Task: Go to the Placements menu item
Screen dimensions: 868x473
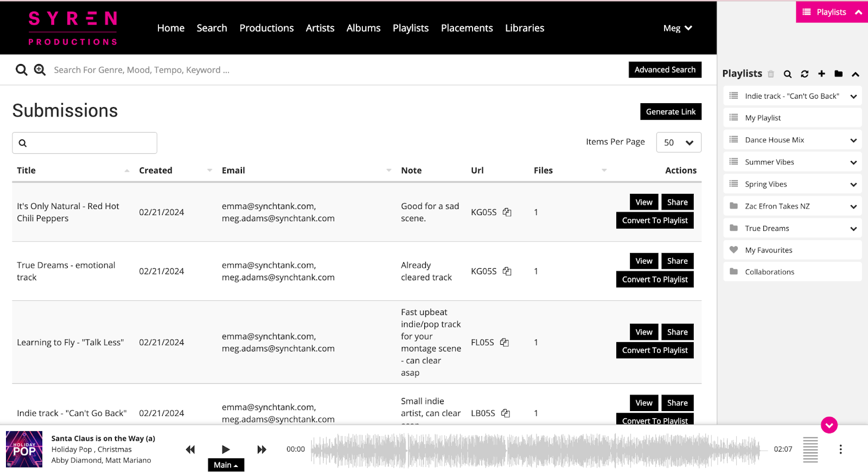Action: pos(467,28)
